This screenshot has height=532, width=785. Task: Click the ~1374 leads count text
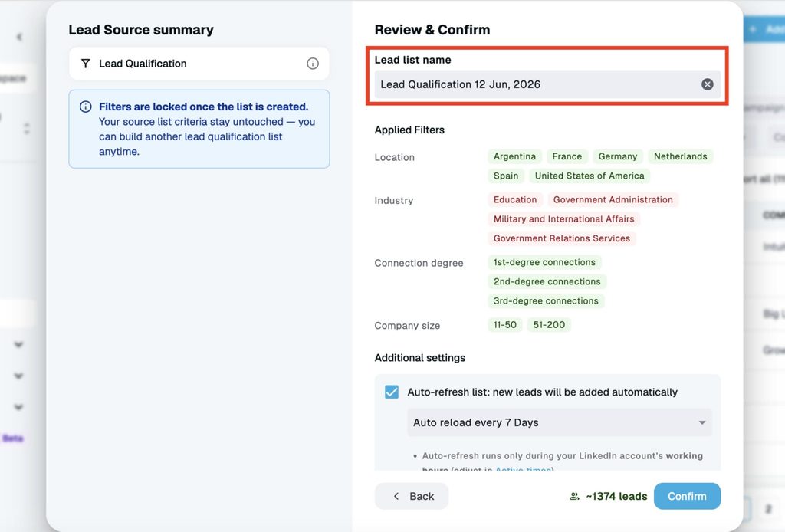point(616,496)
